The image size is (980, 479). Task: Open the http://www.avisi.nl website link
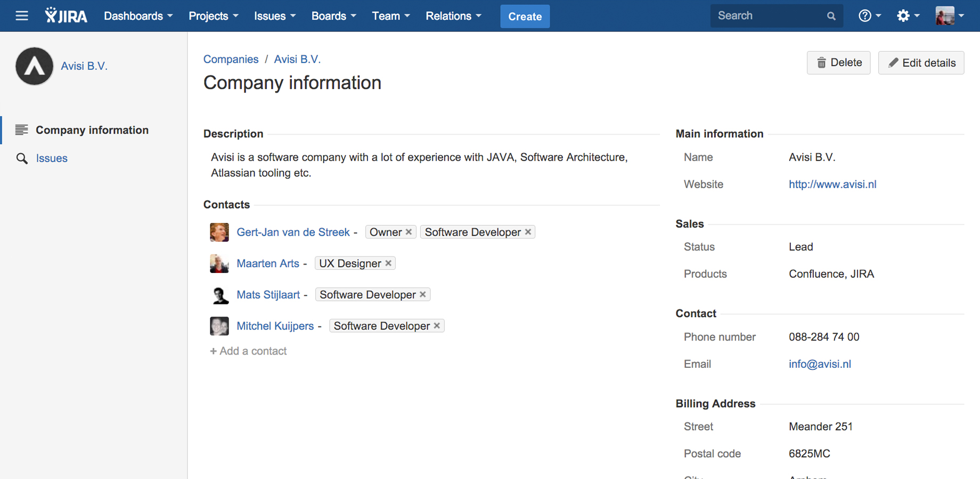click(832, 184)
